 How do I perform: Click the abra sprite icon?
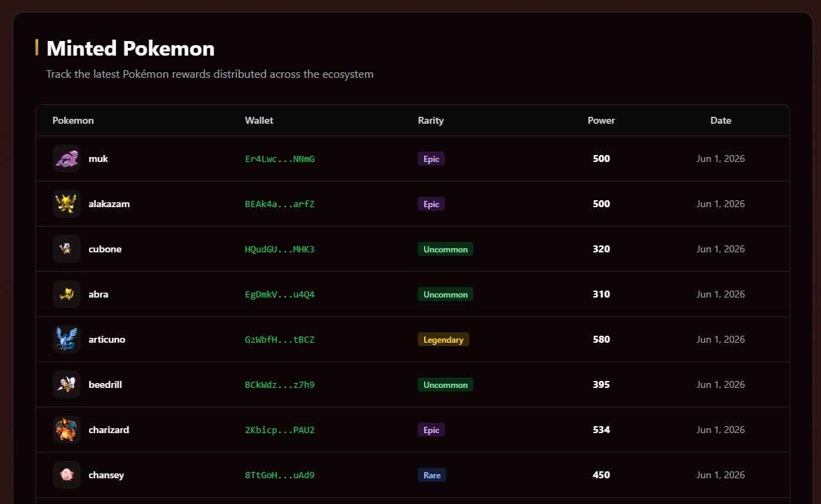(x=67, y=294)
